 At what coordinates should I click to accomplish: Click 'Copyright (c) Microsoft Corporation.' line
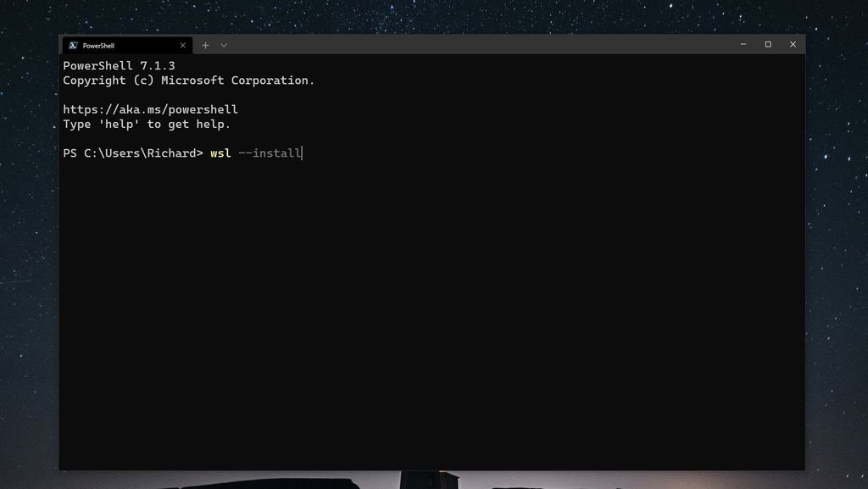coord(189,81)
